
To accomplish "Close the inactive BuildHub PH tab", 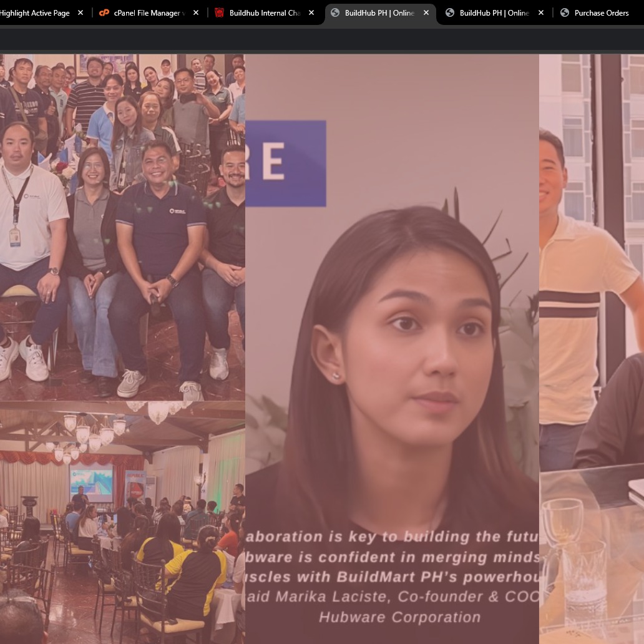I will pyautogui.click(x=541, y=12).
